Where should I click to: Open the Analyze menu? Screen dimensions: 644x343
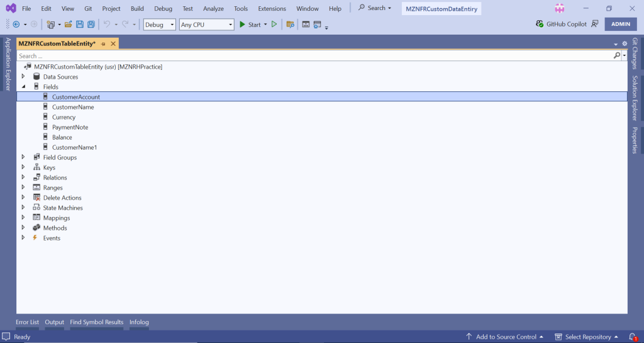[x=214, y=9]
